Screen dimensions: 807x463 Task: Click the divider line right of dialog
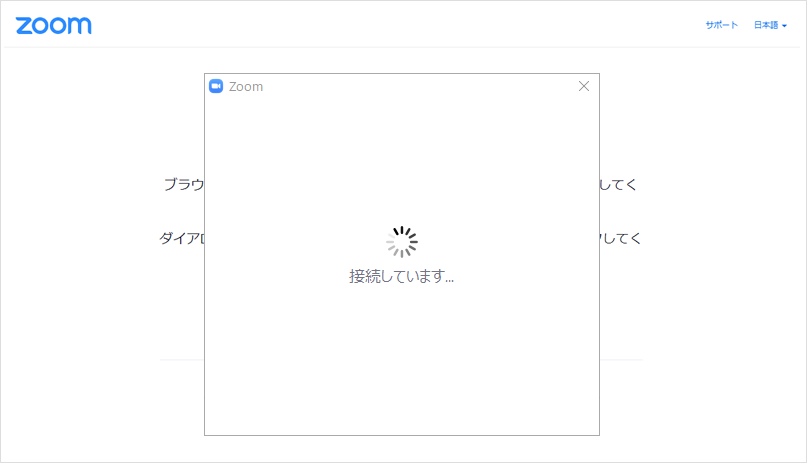621,360
